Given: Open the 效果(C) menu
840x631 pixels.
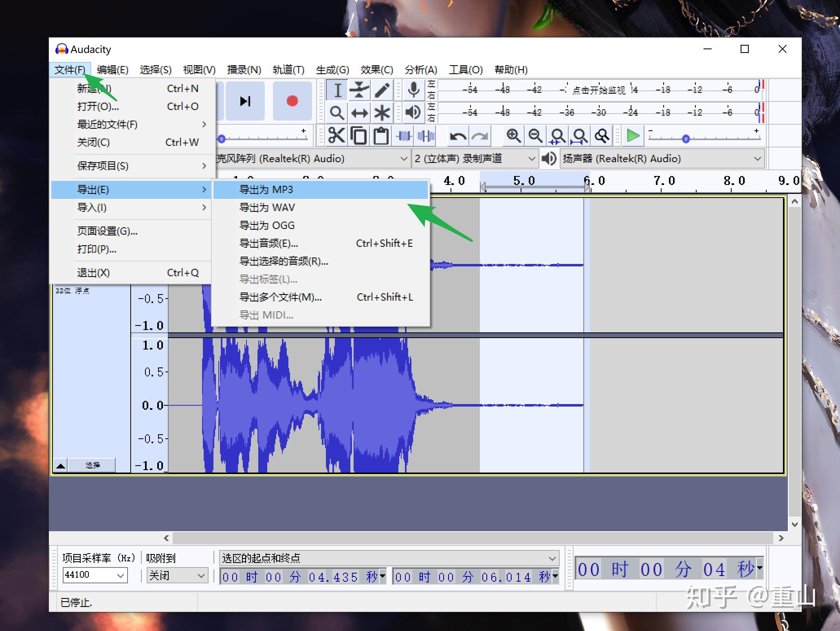Looking at the screenshot, I should 376,70.
